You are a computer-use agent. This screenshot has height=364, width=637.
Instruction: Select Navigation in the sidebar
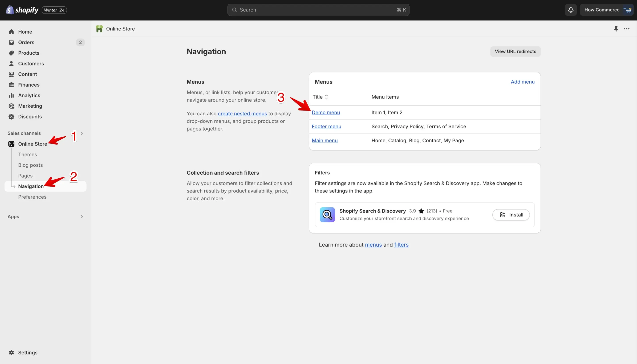[x=46, y=186]
